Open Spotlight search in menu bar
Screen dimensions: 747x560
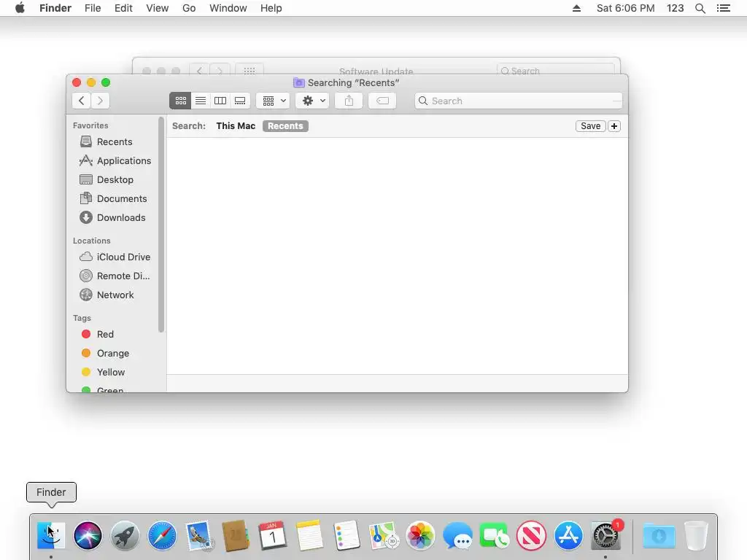point(700,8)
